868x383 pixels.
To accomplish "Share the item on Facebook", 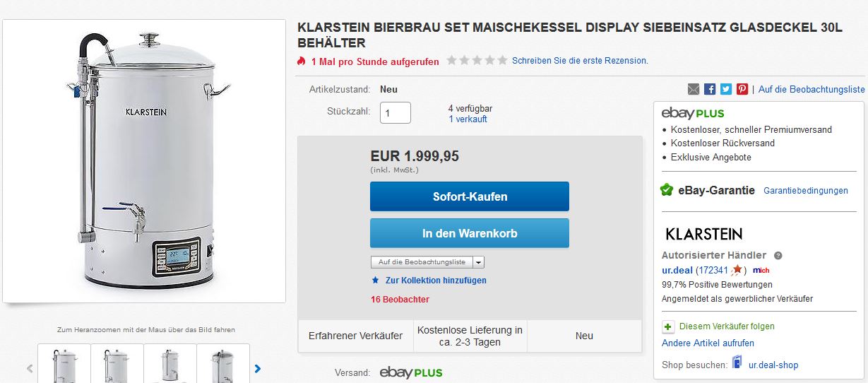I will coord(710,89).
